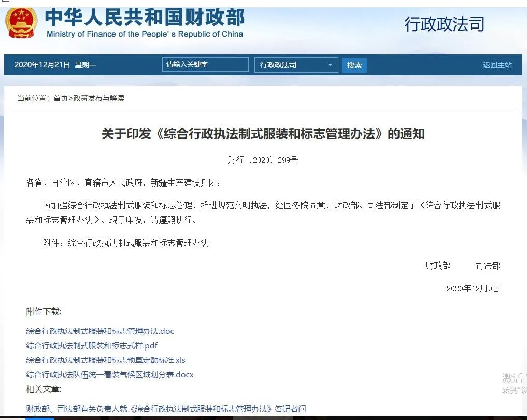The width and height of the screenshot is (527, 420).
Task: Download the 标志式样.pdf attachment
Action: click(92, 345)
